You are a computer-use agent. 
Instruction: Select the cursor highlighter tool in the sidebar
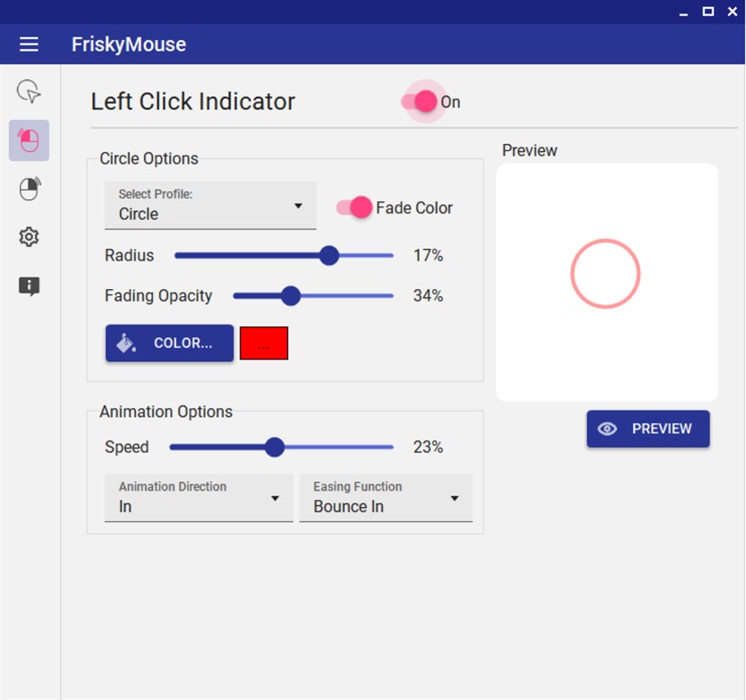coord(28,92)
